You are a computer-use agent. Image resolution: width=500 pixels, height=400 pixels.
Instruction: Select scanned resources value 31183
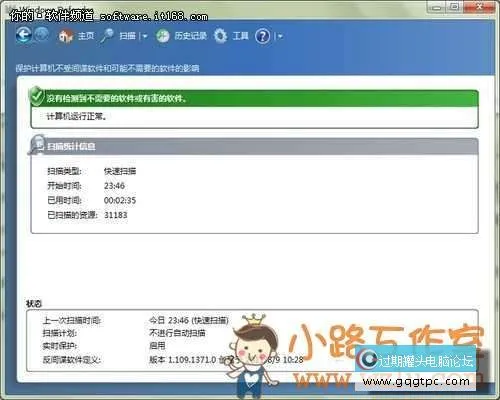[116, 215]
